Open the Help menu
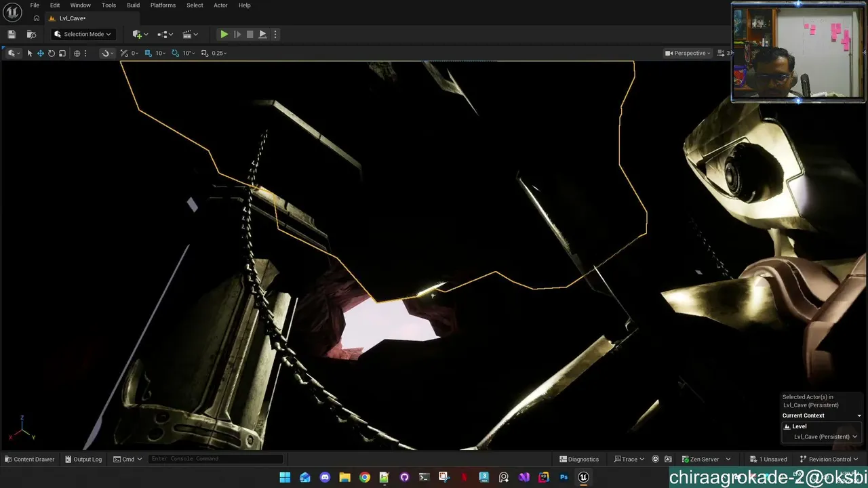 (244, 5)
